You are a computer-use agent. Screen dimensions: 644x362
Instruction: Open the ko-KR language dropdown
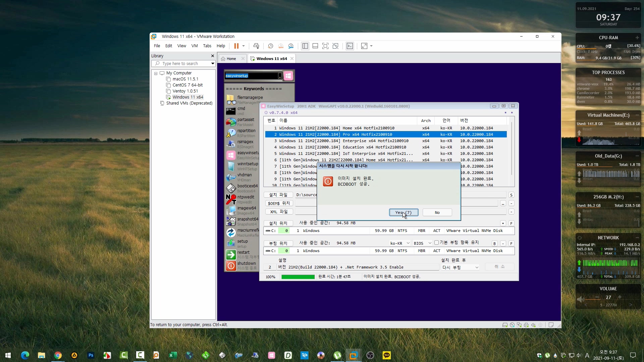tap(400, 243)
